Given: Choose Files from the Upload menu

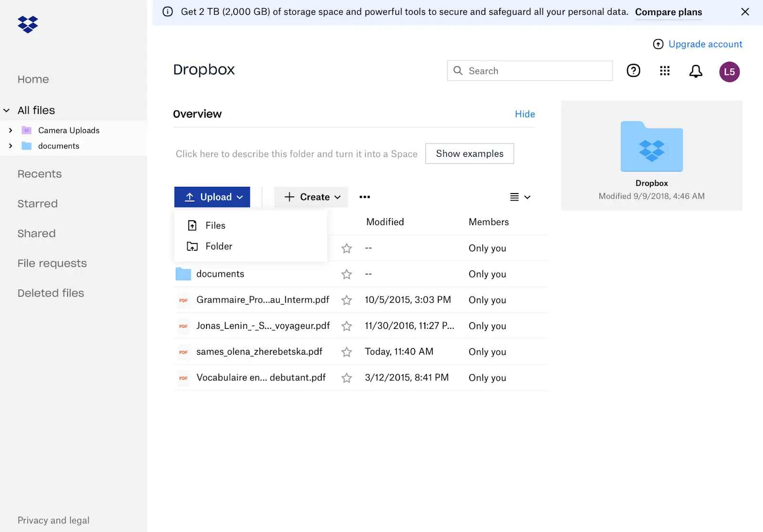Looking at the screenshot, I should pos(215,225).
